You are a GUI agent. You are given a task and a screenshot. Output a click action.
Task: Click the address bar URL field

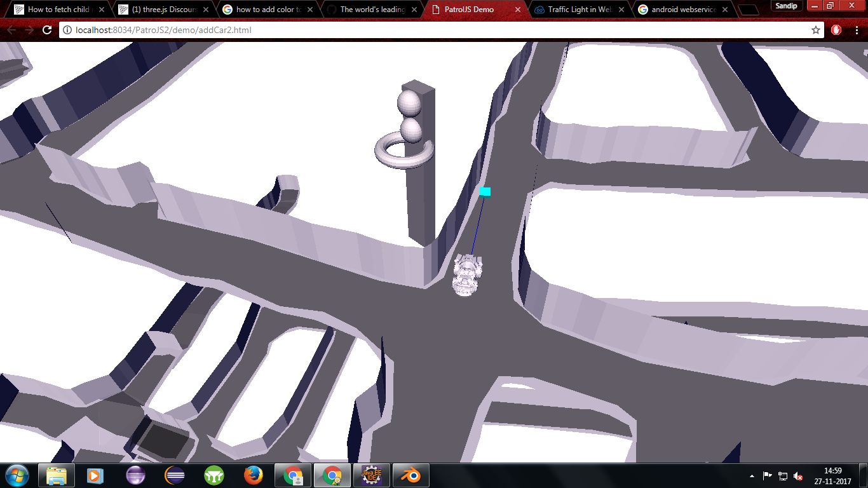click(432, 30)
